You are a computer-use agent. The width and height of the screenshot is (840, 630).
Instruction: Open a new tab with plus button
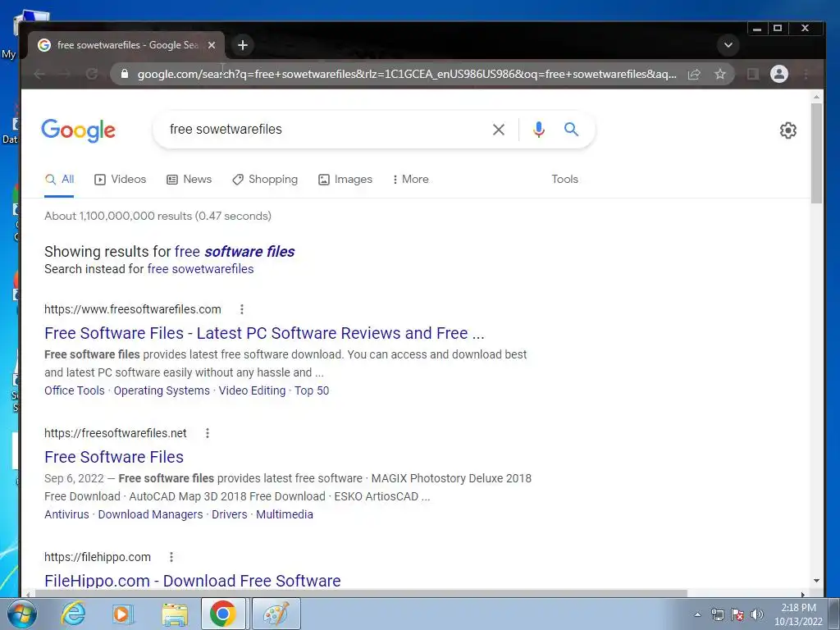coord(243,45)
